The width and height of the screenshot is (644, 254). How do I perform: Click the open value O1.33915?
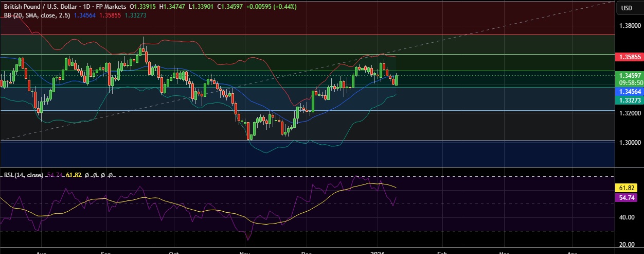pyautogui.click(x=144, y=6)
